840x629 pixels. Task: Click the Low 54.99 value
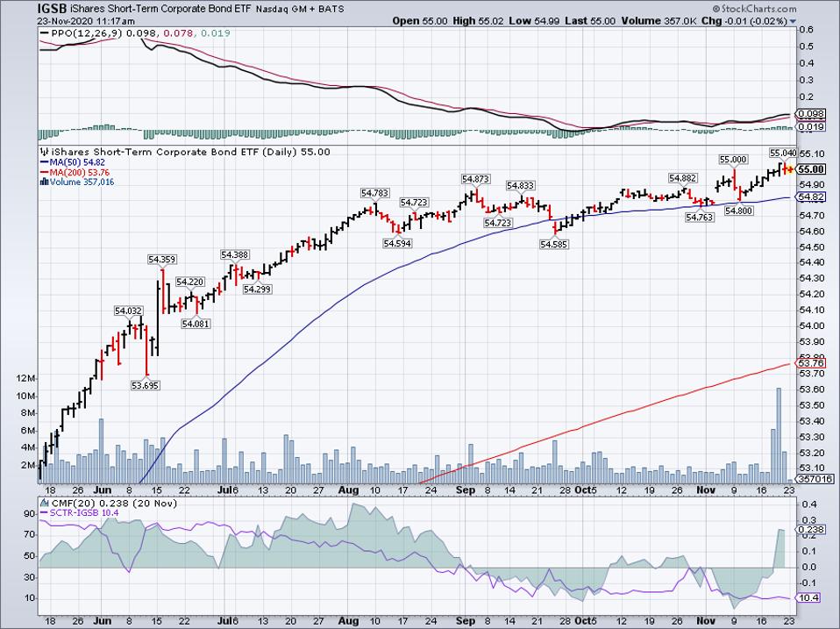[535, 21]
